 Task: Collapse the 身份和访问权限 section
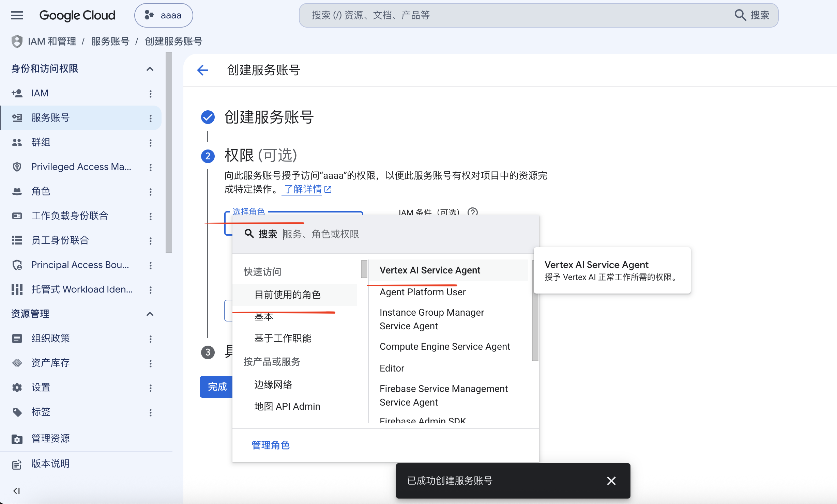coord(150,69)
